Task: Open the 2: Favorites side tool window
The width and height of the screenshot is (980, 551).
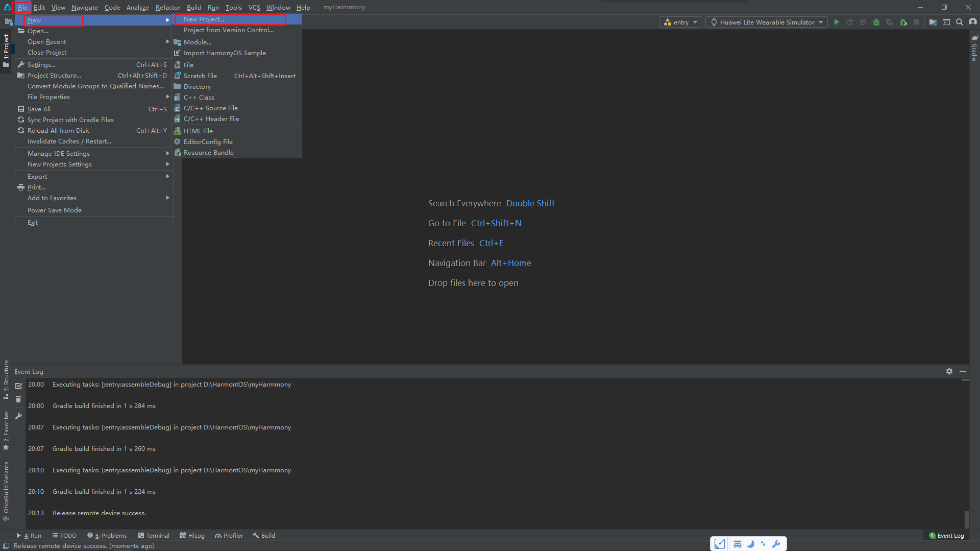Action: (6, 430)
